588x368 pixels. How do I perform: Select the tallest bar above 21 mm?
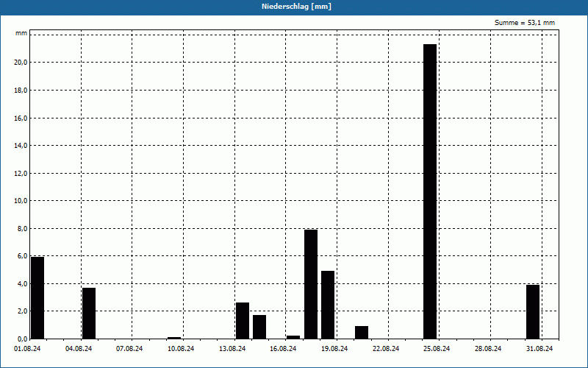tap(430, 191)
